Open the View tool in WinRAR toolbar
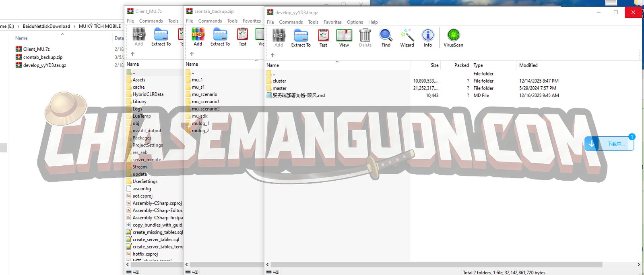This screenshot has height=275, width=644. 344,38
